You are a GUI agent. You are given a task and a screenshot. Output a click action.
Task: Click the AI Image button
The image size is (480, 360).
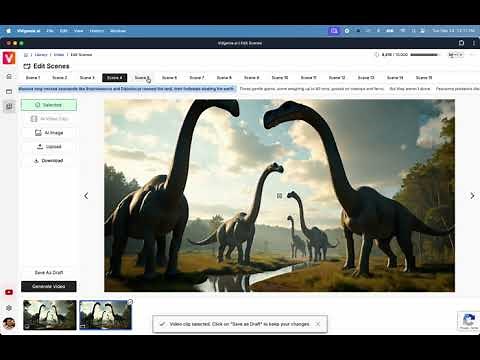tap(49, 133)
